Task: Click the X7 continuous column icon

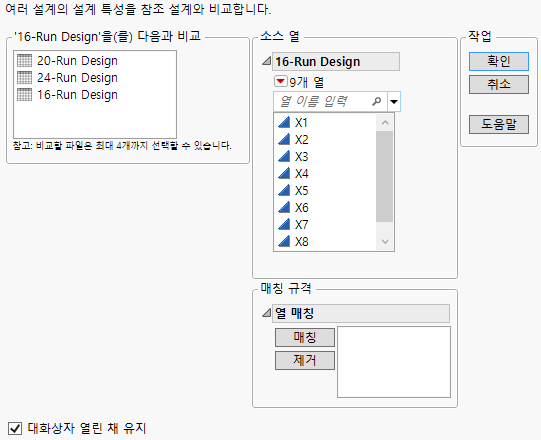Action: (284, 224)
